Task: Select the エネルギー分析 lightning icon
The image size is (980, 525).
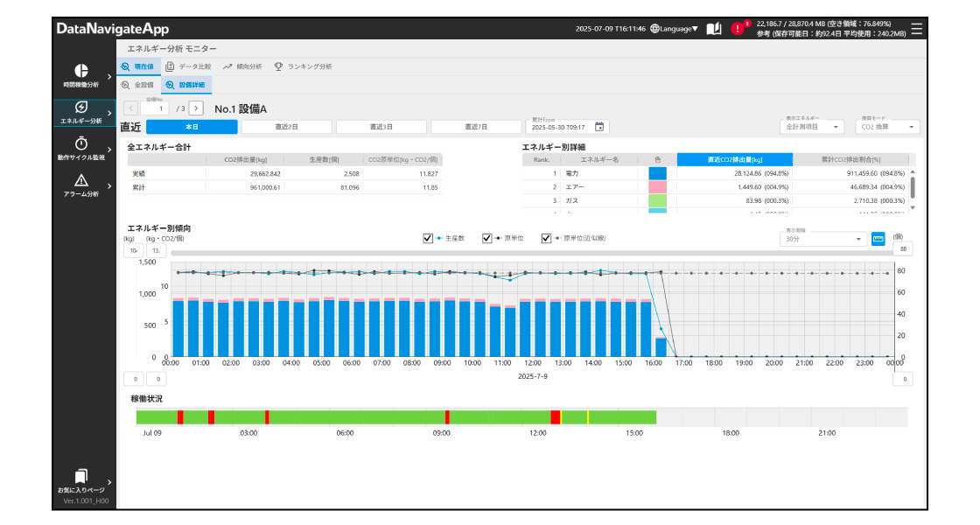Action: pyautogui.click(x=80, y=107)
